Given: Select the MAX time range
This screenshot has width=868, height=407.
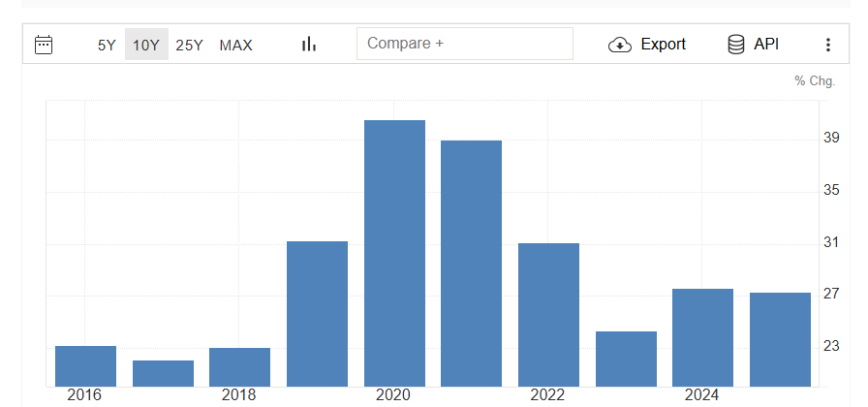Looking at the screenshot, I should click(x=235, y=45).
